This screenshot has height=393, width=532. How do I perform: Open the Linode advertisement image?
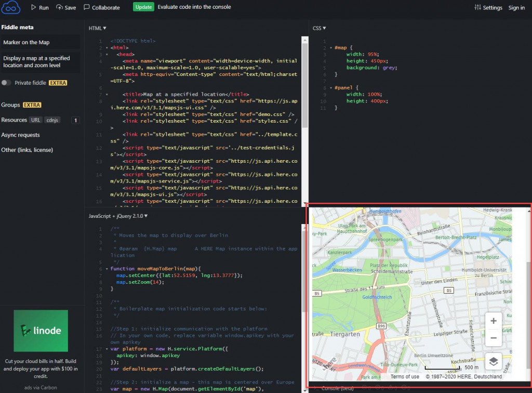tap(41, 331)
